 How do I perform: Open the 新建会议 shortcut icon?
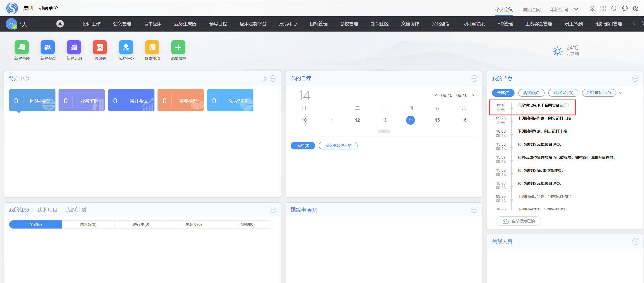[48, 47]
